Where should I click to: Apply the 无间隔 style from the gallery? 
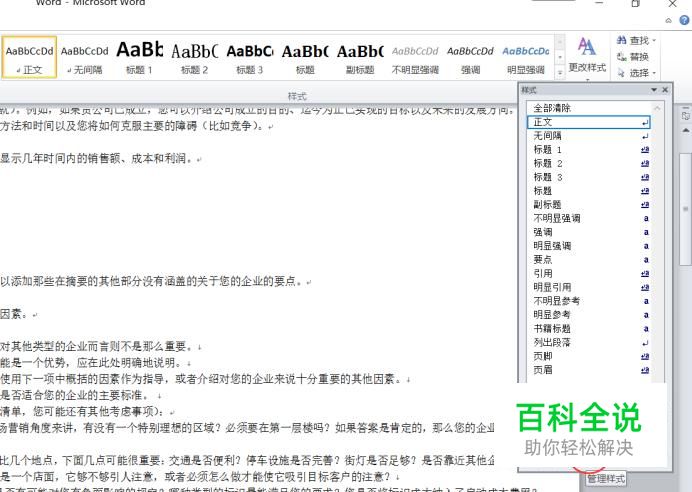tap(84, 58)
